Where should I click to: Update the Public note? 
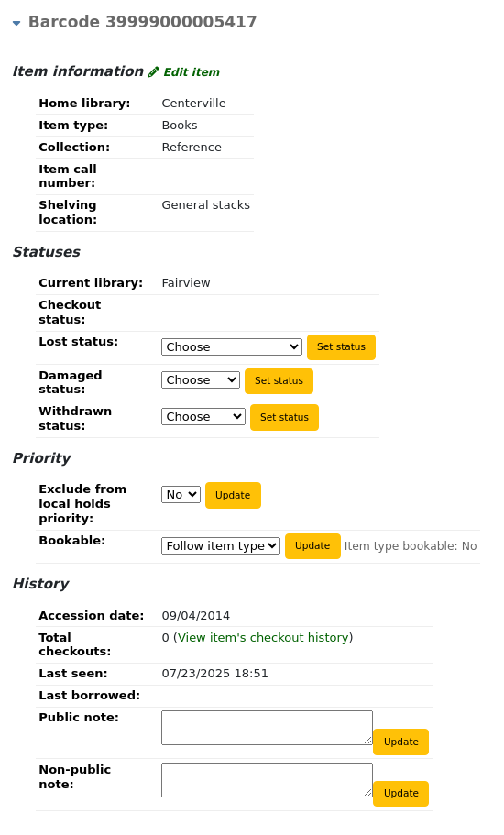pos(400,742)
